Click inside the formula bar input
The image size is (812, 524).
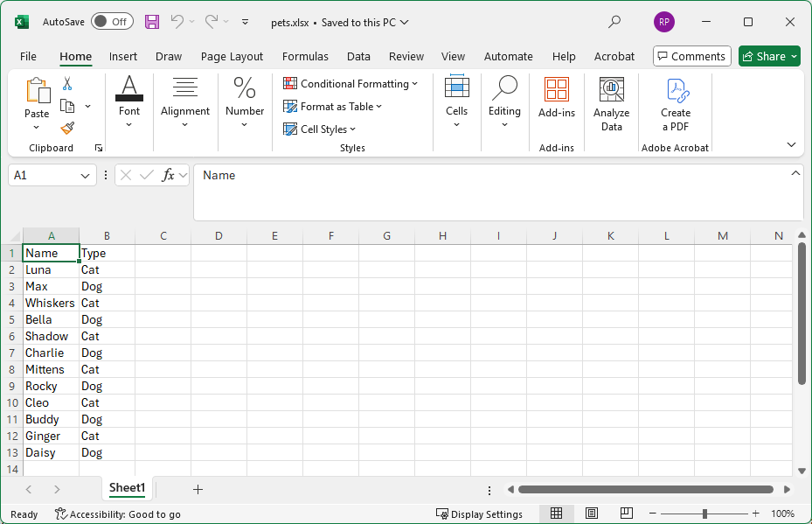pyautogui.click(x=497, y=192)
